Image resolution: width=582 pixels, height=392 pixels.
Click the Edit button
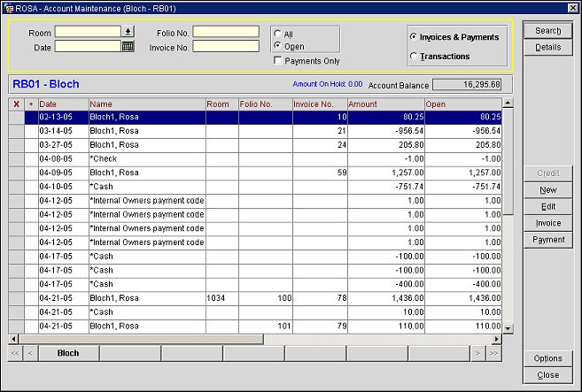(x=547, y=206)
